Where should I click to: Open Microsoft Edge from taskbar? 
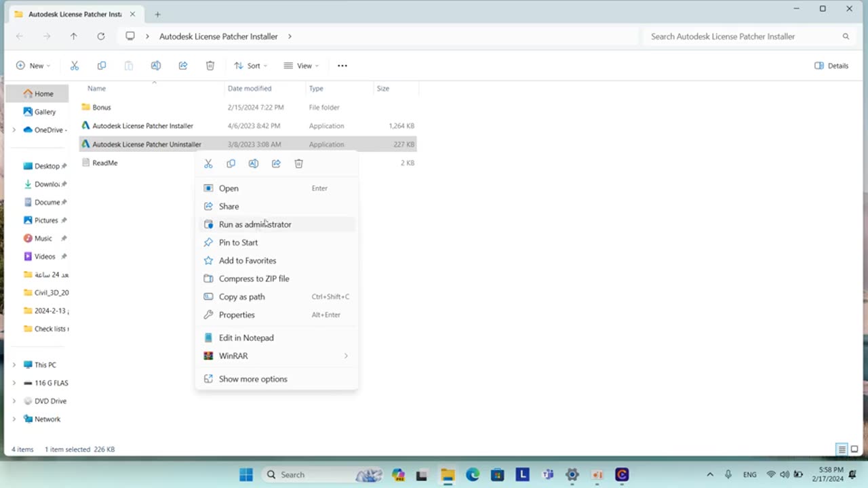tap(473, 474)
